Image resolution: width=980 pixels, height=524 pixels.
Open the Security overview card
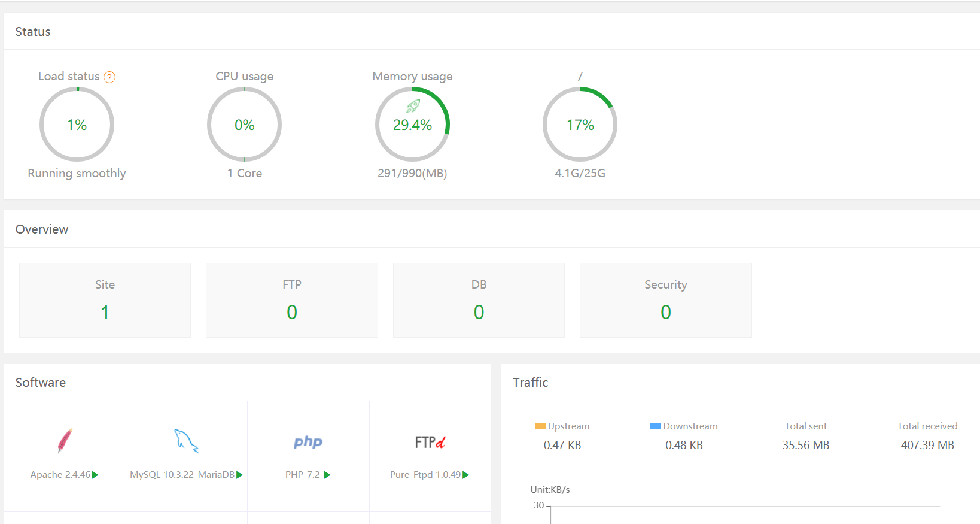[x=665, y=300]
